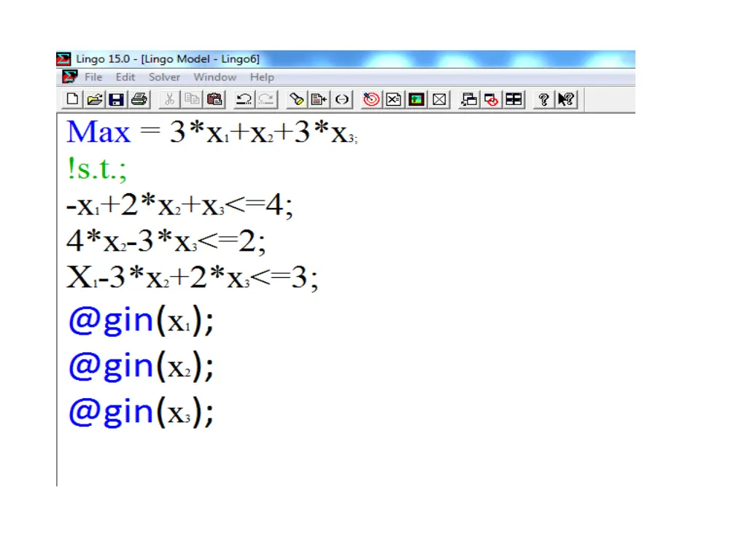Open the File menu
747x560 pixels.
tap(93, 77)
